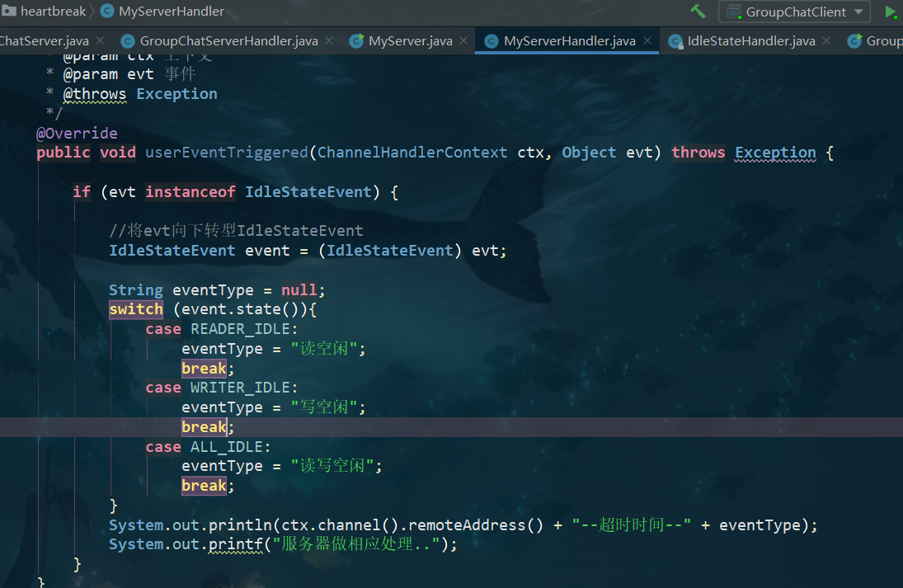Image resolution: width=903 pixels, height=588 pixels.
Task: Click the "--超时时间--" string literal
Action: click(631, 525)
